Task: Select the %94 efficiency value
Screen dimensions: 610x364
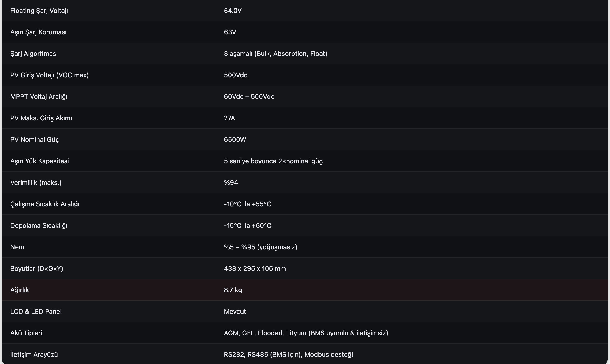Action: [x=231, y=182]
